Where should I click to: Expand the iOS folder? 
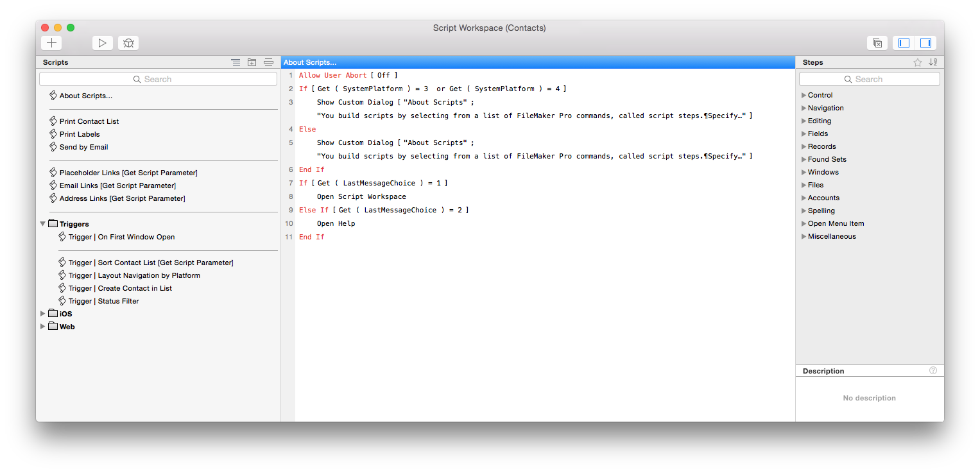click(43, 314)
